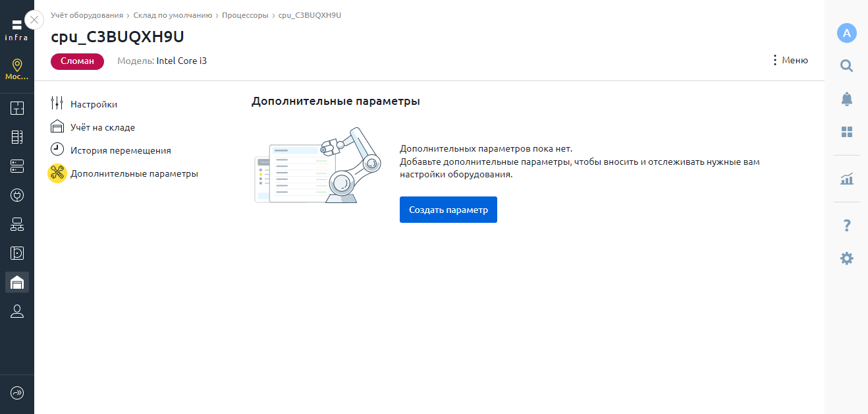Open the users icon in the left sidebar

point(17,311)
